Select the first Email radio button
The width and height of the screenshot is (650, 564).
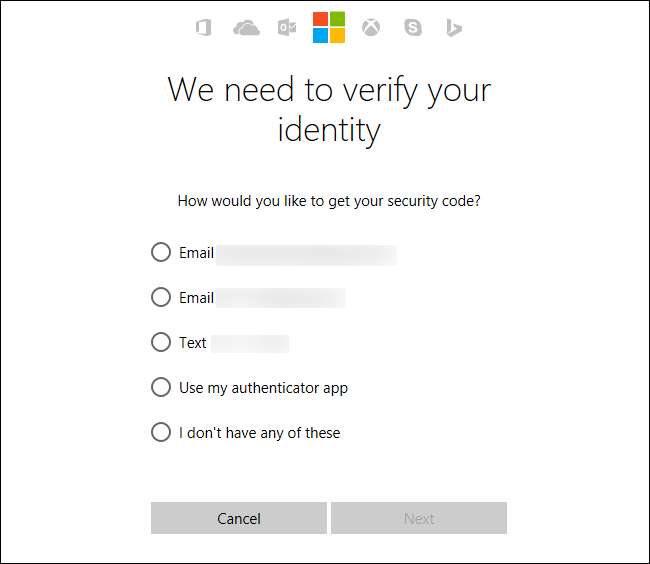coord(161,252)
